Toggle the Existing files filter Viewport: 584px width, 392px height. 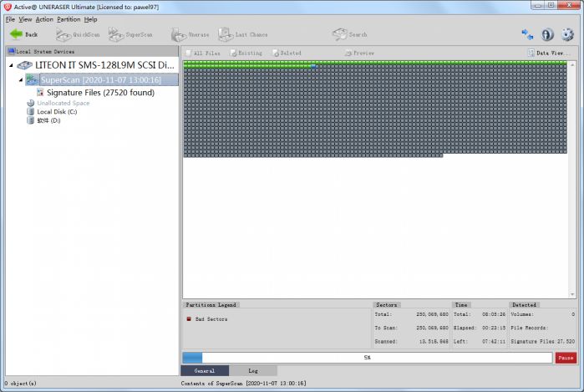[x=246, y=53]
